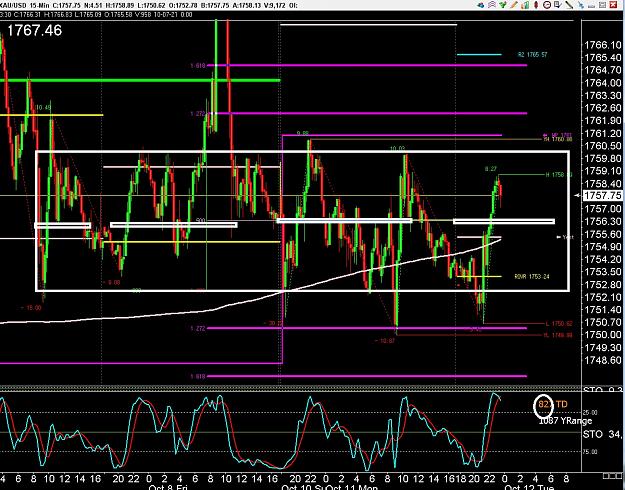Image resolution: width=625 pixels, height=490 pixels.
Task: Click the circled 82 TD value
Action: pyautogui.click(x=544, y=405)
